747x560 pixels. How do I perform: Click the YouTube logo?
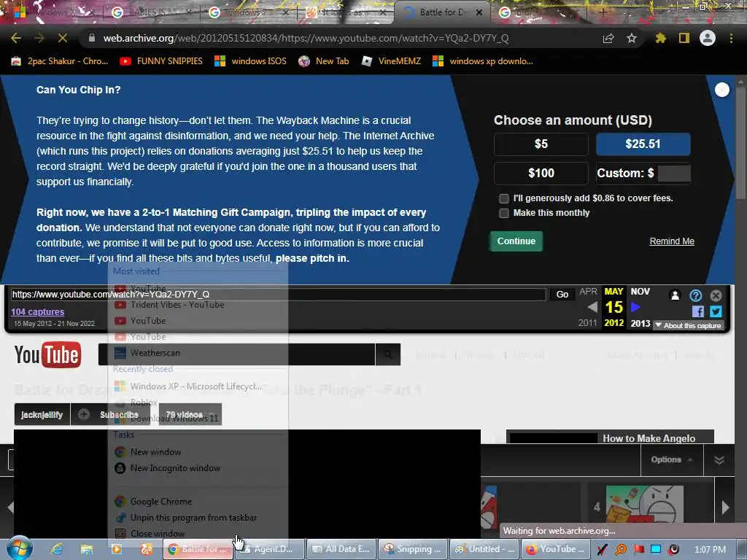click(47, 355)
